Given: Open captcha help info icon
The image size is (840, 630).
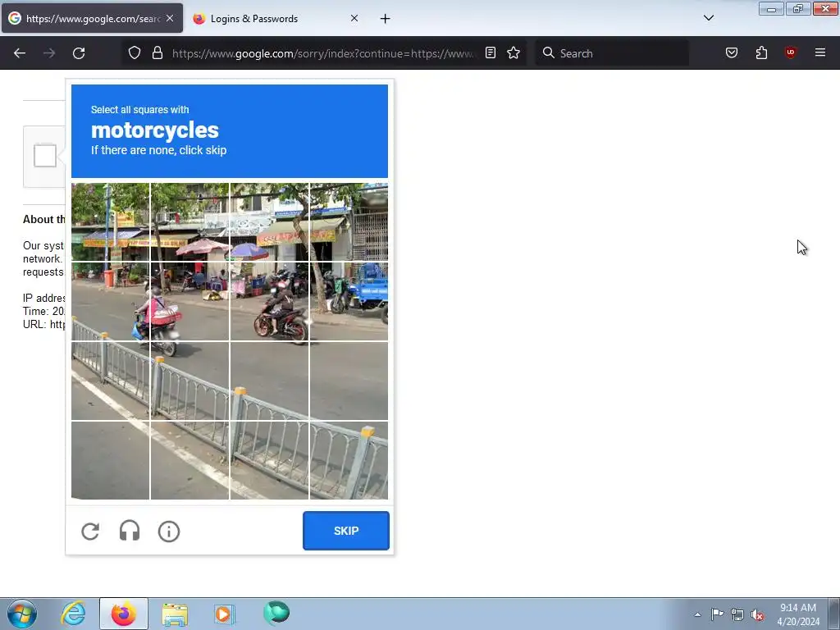Looking at the screenshot, I should pyautogui.click(x=169, y=532).
